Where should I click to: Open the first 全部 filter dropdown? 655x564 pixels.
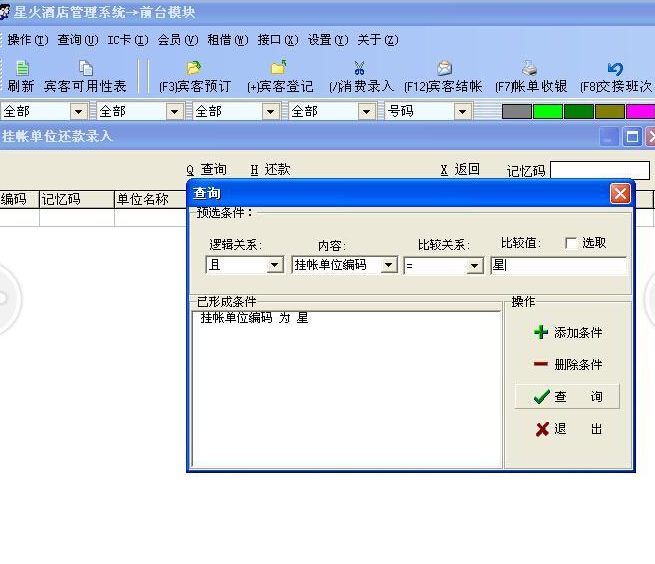78,112
